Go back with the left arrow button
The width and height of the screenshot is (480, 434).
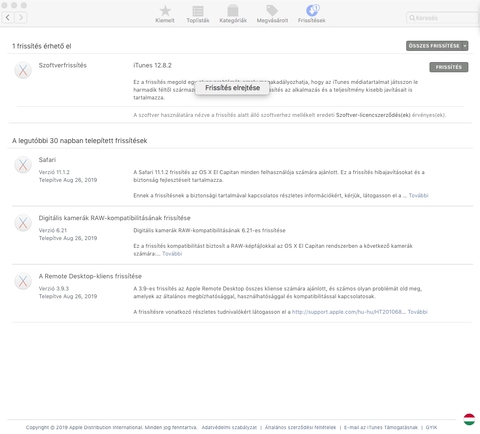tap(8, 17)
